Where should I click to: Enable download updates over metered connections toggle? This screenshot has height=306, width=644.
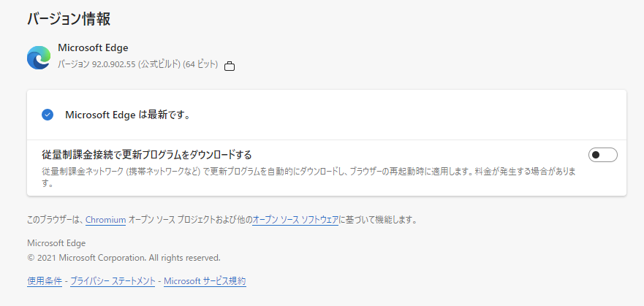pos(602,155)
